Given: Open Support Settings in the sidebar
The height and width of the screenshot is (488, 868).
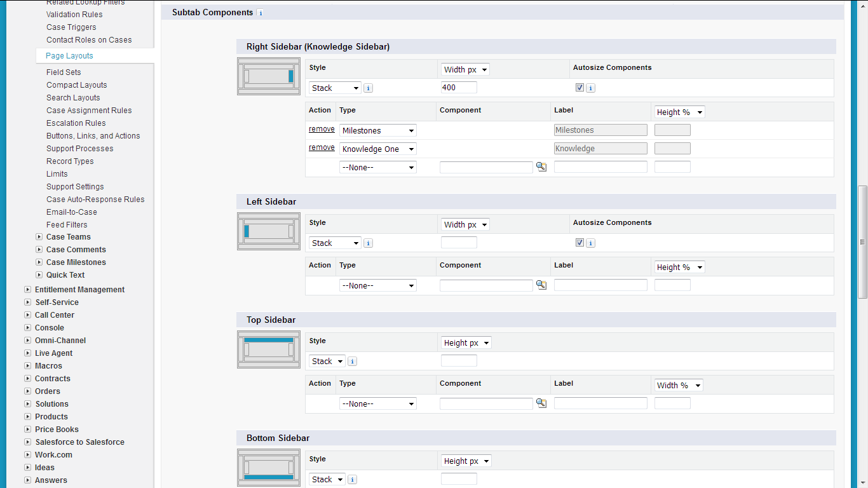Looking at the screenshot, I should tap(75, 187).
